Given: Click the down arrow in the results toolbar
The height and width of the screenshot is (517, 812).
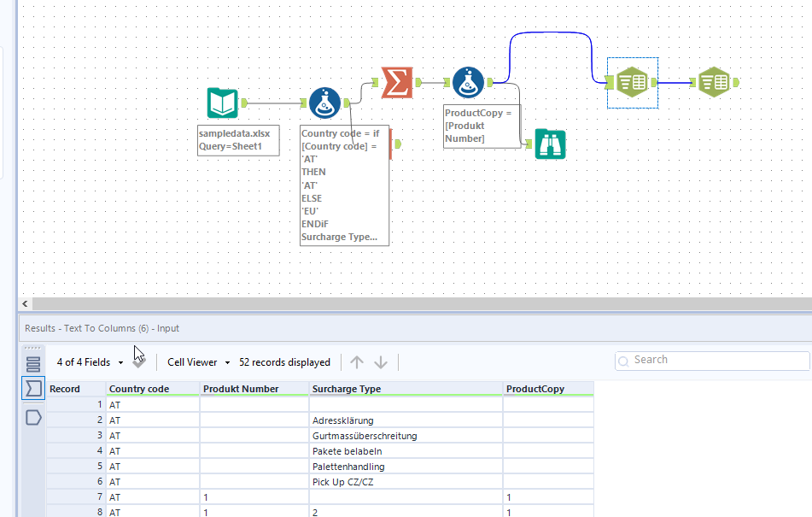Looking at the screenshot, I should 381,361.
